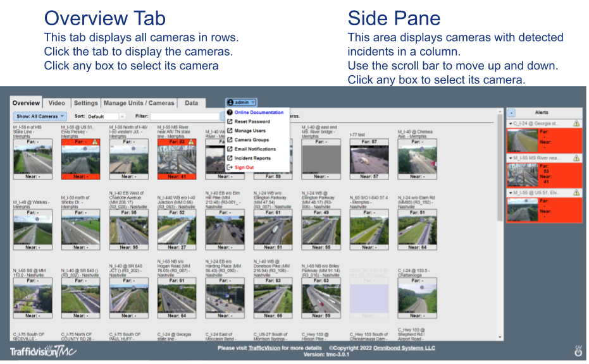
Task: Open the Manage Units / Cameras tab
Action: (x=139, y=103)
